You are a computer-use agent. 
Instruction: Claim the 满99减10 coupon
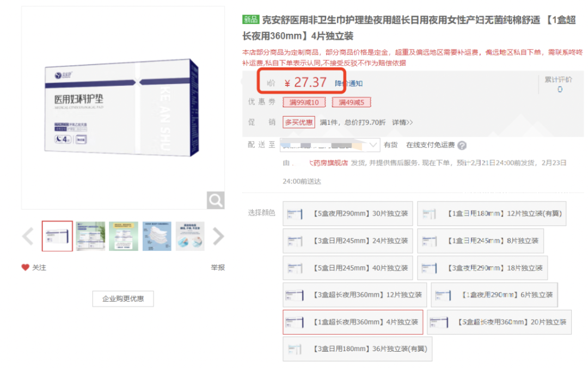(x=304, y=102)
